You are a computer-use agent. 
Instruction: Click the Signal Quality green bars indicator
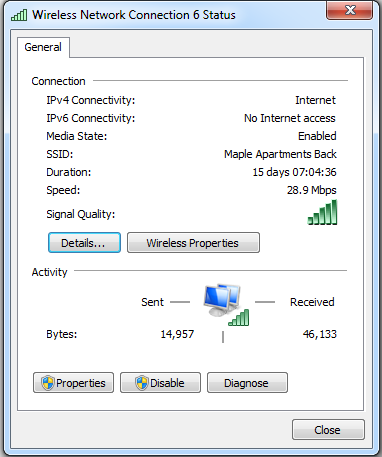(x=322, y=212)
